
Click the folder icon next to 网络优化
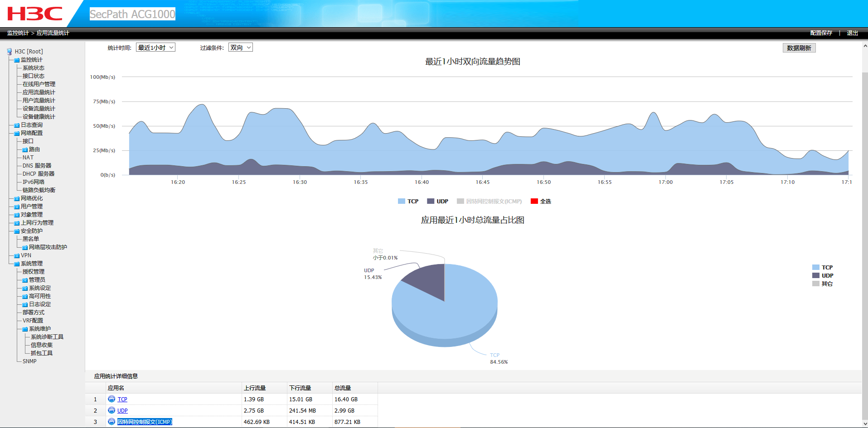click(x=17, y=199)
